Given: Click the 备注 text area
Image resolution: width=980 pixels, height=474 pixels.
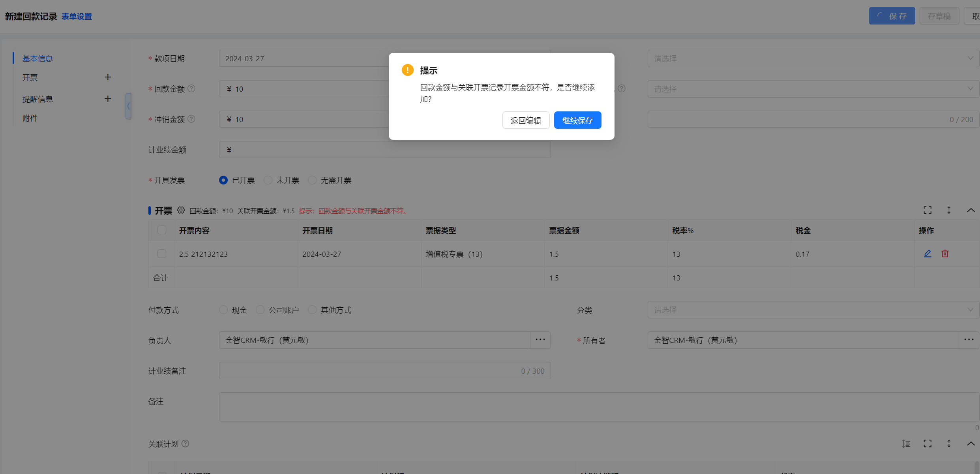Looking at the screenshot, I should 599,407.
